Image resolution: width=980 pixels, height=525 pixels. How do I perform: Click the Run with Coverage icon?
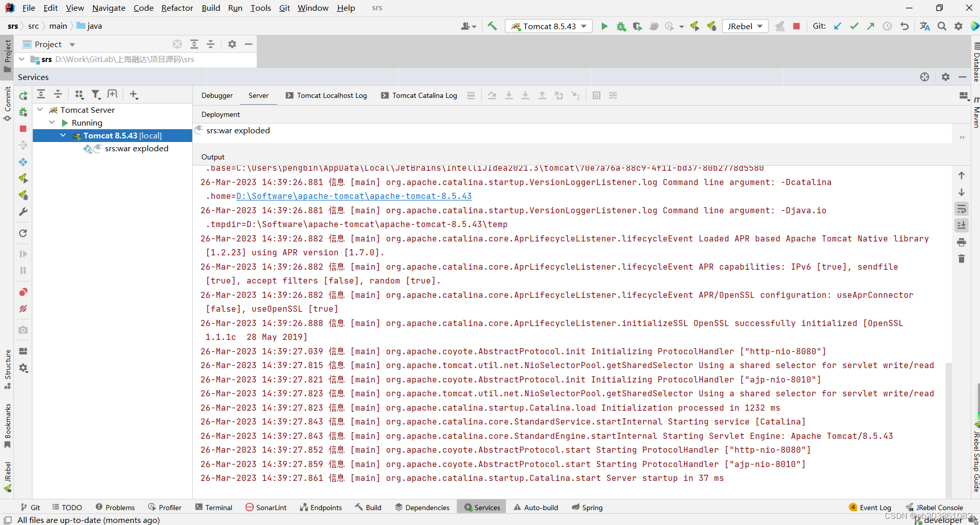[x=637, y=26]
